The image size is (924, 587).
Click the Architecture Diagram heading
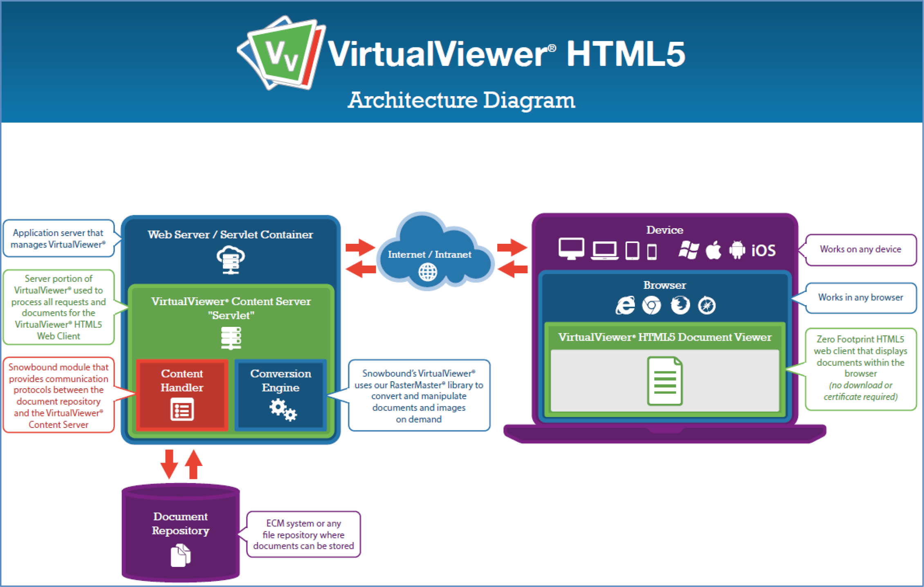click(462, 100)
